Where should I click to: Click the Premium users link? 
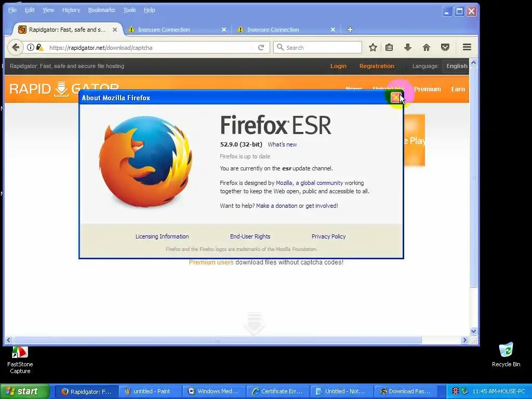point(211,262)
